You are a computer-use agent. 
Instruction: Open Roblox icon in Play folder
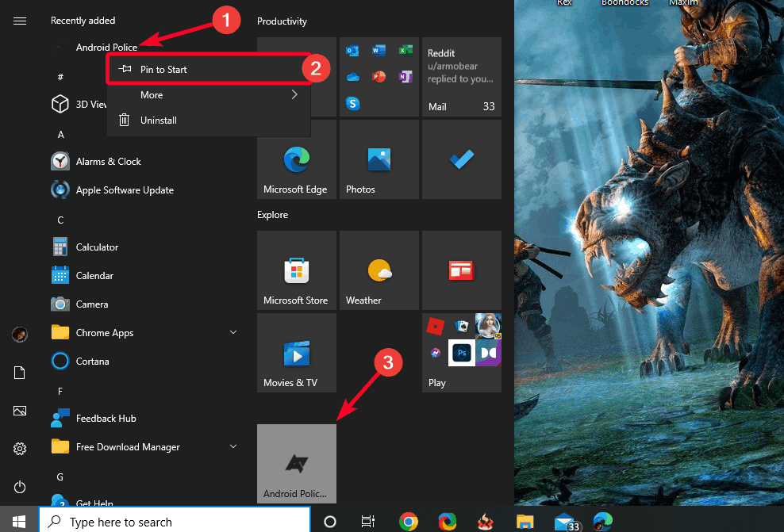[435, 326]
